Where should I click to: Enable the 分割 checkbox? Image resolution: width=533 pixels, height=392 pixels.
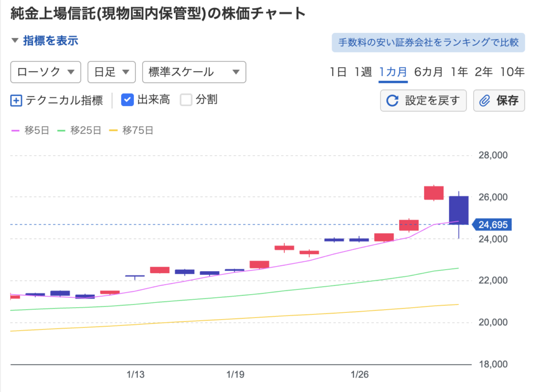pyautogui.click(x=186, y=100)
